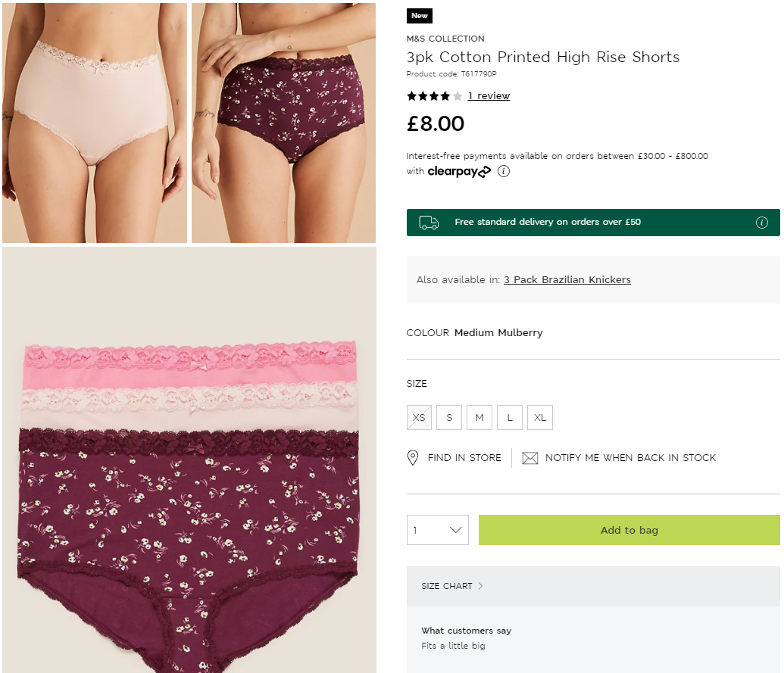Pick size L option
The width and height of the screenshot is (784, 673).
click(x=510, y=417)
